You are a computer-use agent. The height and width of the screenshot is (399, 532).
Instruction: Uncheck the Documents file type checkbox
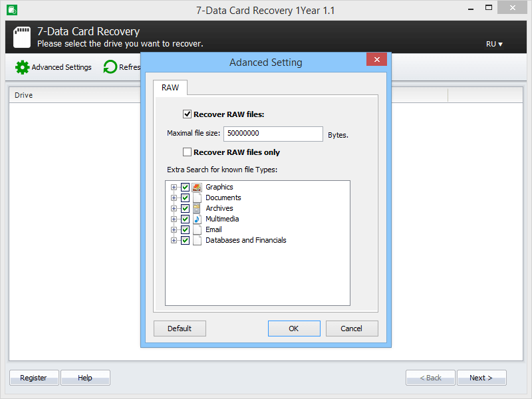click(185, 198)
